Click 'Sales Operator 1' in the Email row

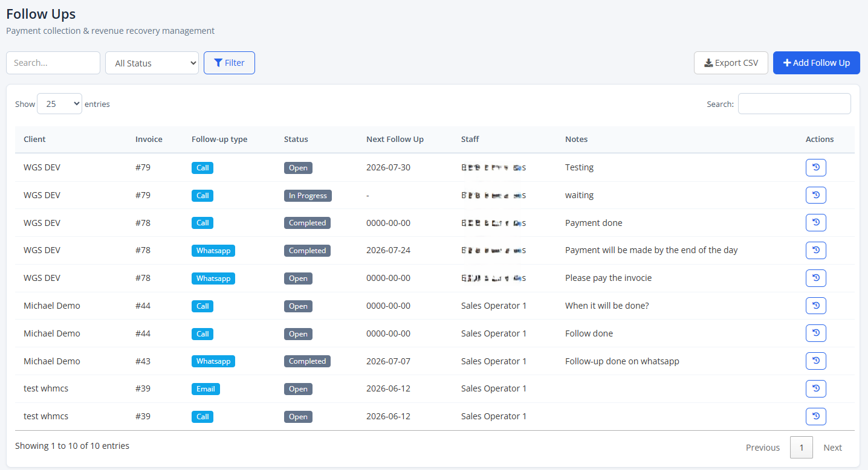pos(494,388)
